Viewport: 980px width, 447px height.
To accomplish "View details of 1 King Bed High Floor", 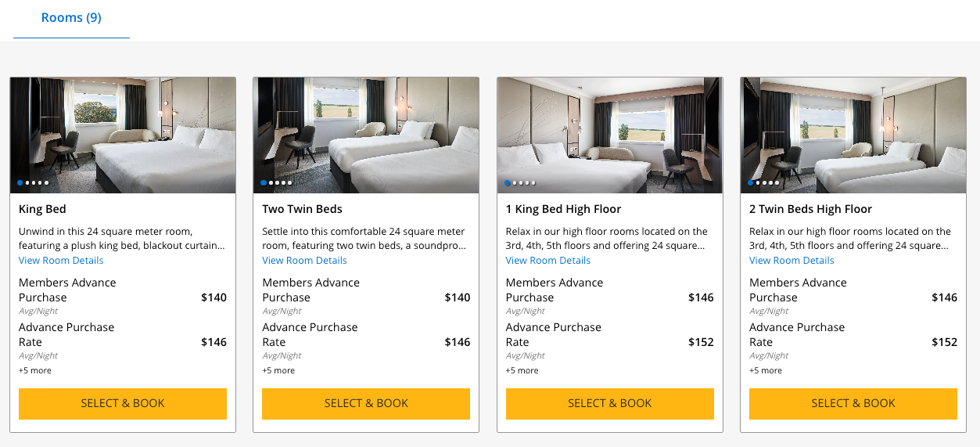I will (x=548, y=261).
